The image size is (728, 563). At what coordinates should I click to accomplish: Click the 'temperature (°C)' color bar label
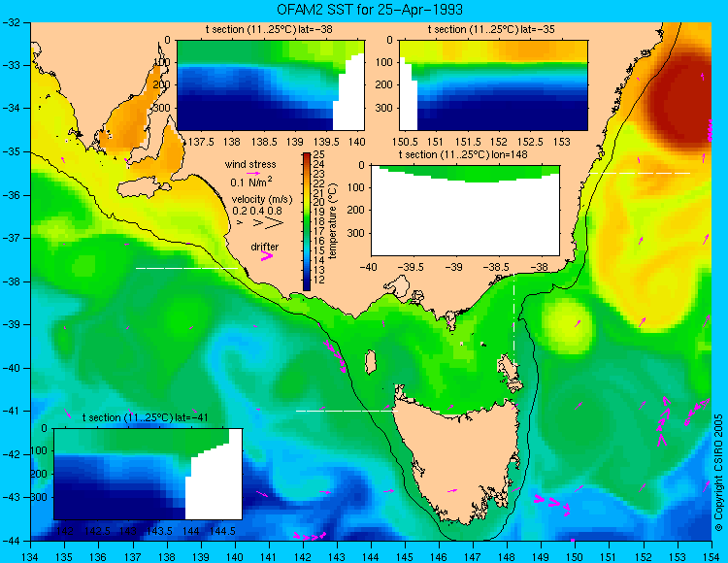(x=332, y=221)
